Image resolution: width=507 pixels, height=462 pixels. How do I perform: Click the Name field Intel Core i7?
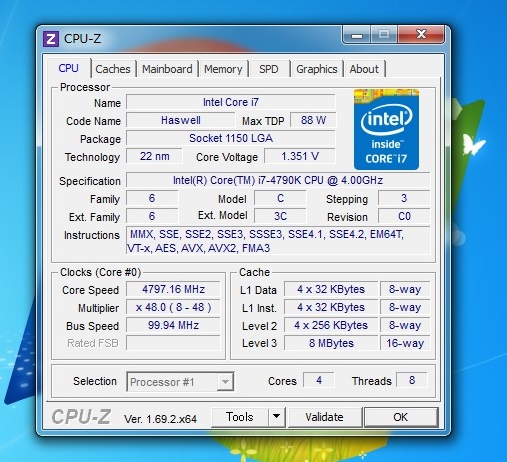pos(231,102)
